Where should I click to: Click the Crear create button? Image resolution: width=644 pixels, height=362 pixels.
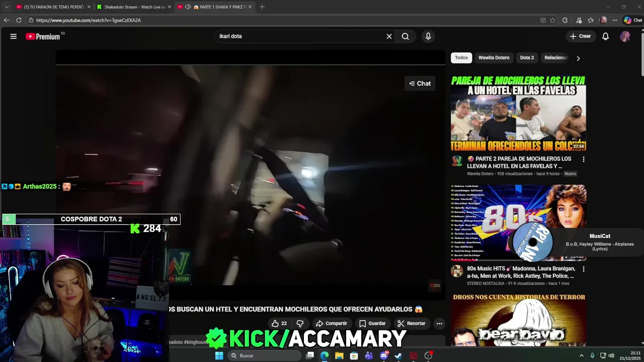580,36
